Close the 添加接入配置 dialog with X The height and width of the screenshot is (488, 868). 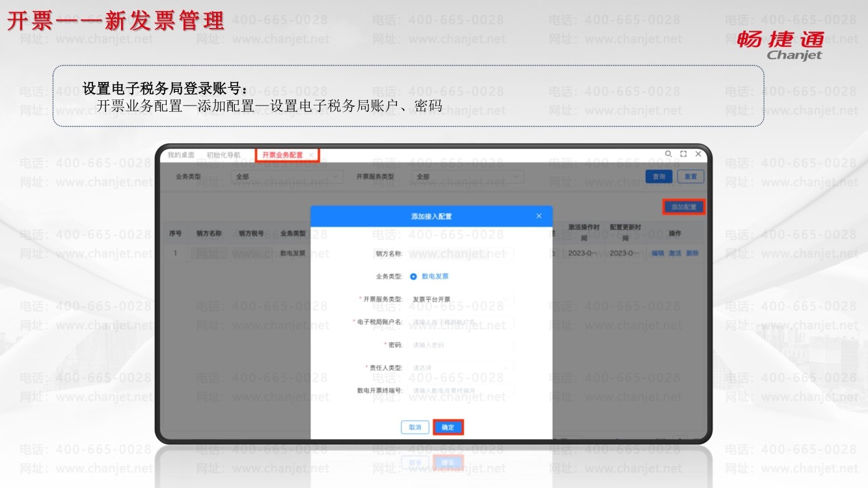pyautogui.click(x=539, y=216)
